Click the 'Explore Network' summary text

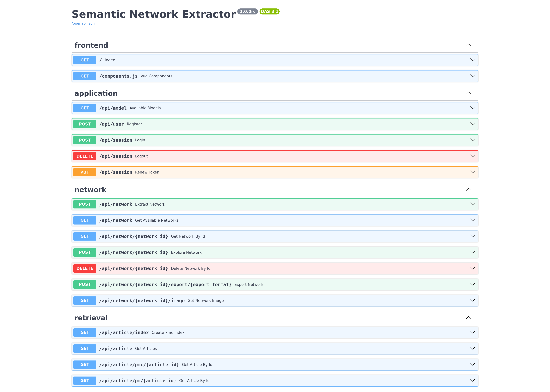(x=186, y=252)
